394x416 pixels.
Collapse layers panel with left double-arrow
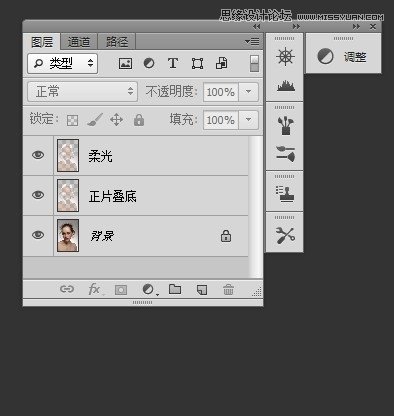(x=256, y=26)
